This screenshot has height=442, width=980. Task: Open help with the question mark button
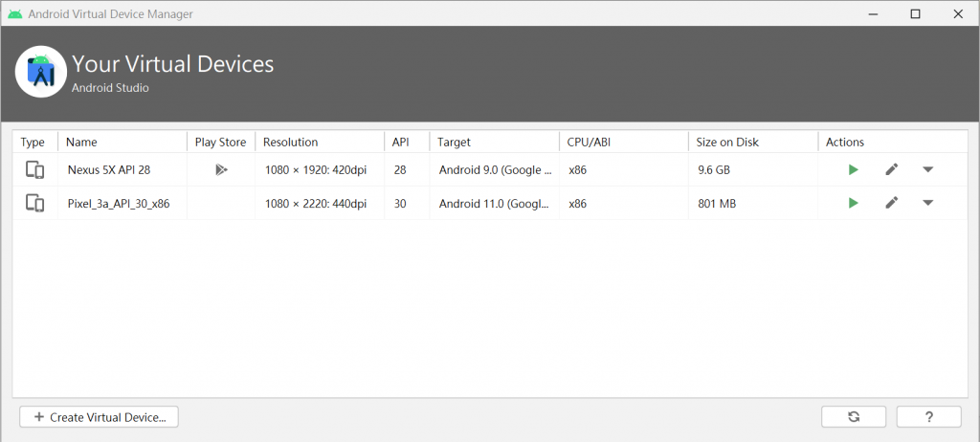tap(928, 417)
